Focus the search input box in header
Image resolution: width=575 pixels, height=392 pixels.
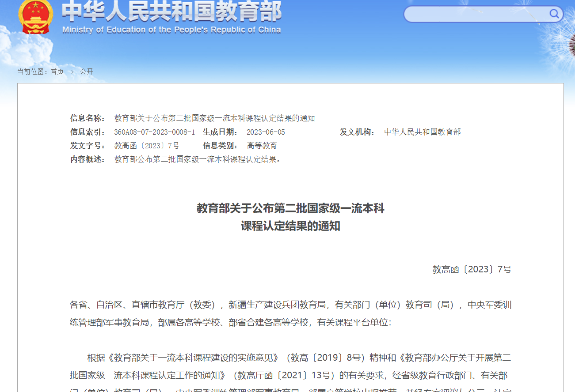click(x=475, y=14)
